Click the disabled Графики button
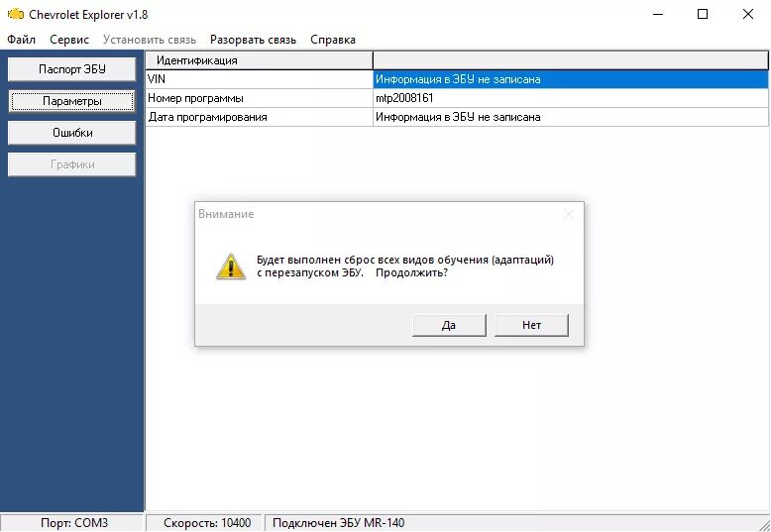Image resolution: width=771 pixels, height=532 pixels. click(x=71, y=164)
